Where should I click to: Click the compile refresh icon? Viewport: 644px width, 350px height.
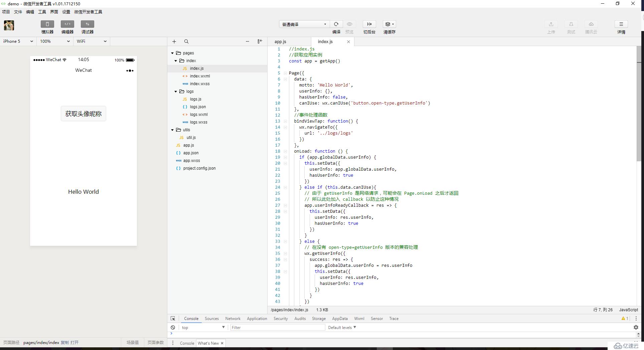click(336, 24)
